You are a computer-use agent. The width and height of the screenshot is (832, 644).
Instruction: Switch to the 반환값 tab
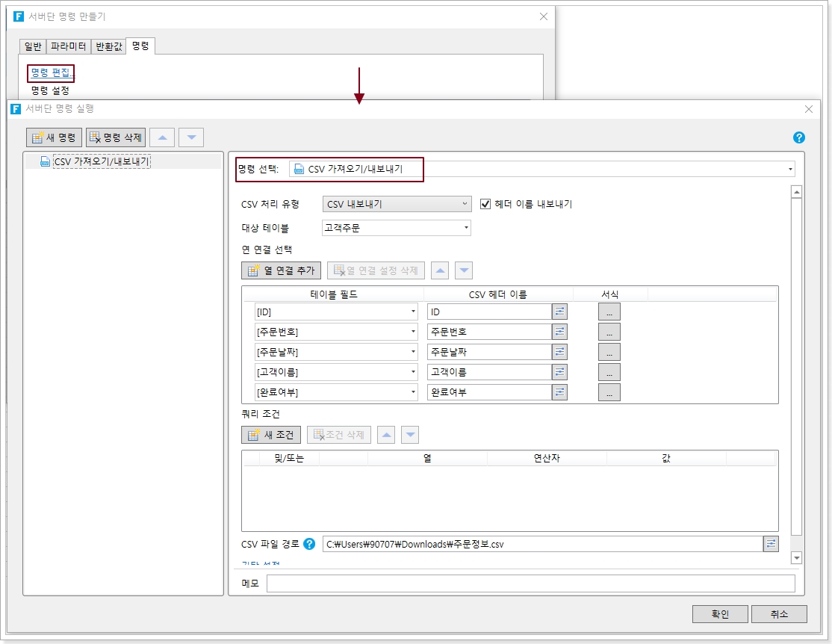pos(108,46)
